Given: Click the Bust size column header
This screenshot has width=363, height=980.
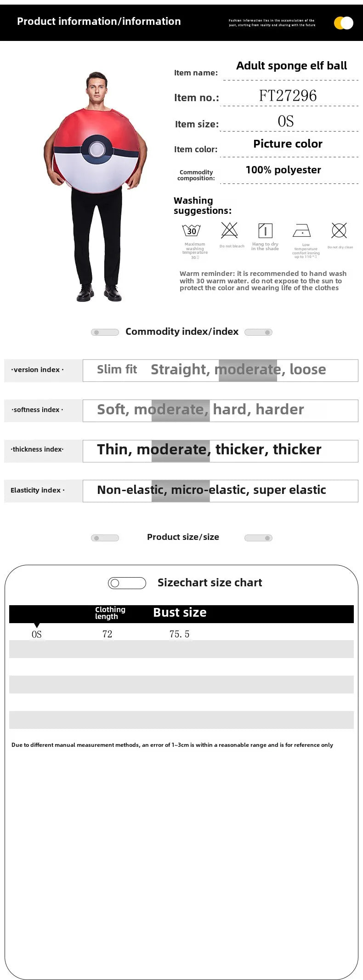Looking at the screenshot, I should tap(180, 613).
